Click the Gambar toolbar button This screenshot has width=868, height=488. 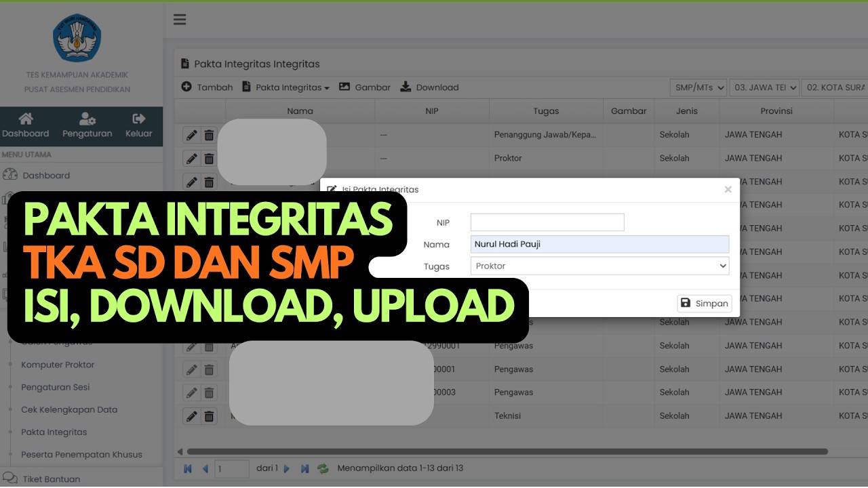365,87
